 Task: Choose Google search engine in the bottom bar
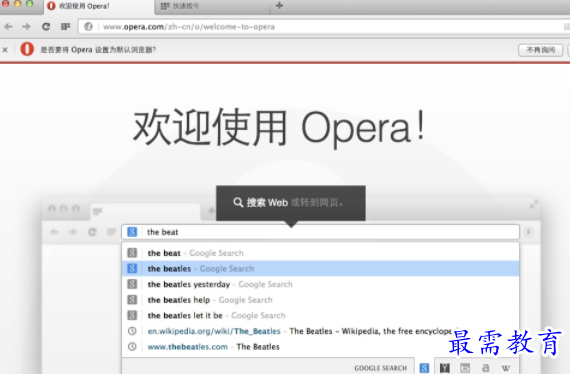click(424, 368)
